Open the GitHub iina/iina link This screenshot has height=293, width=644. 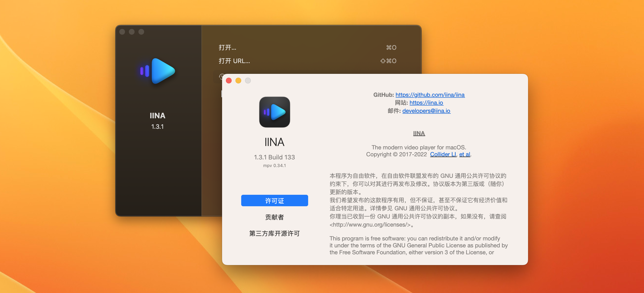pyautogui.click(x=430, y=95)
